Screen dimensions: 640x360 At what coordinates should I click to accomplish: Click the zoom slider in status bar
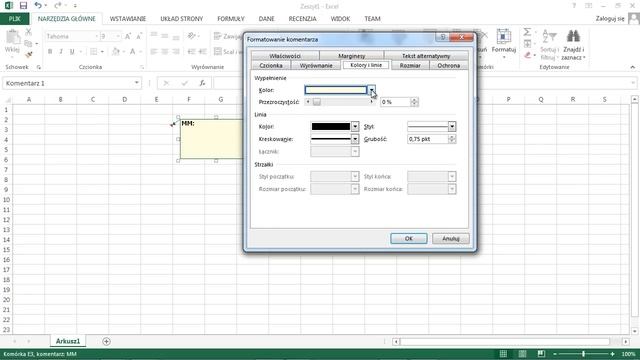coord(583,354)
